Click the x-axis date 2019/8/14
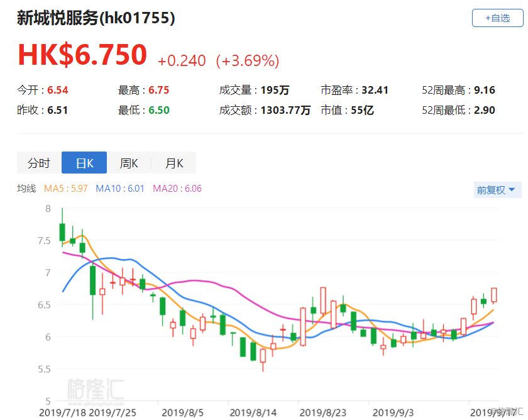 click(x=253, y=413)
